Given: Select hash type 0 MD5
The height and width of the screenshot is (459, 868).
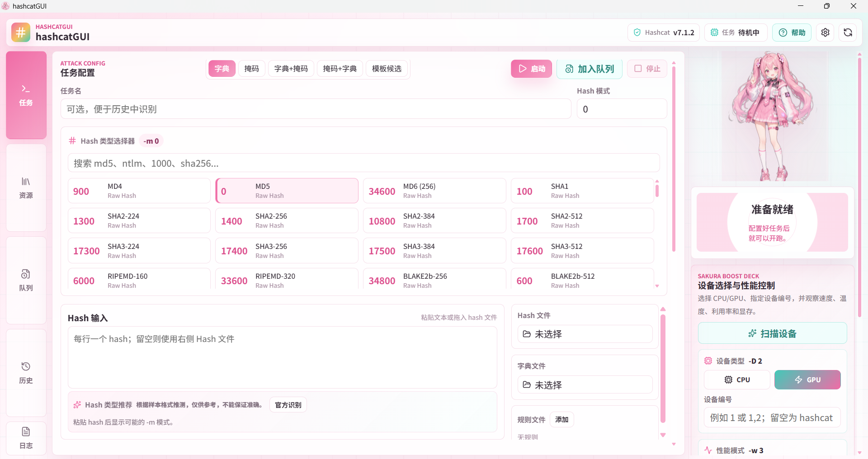Looking at the screenshot, I should [287, 191].
